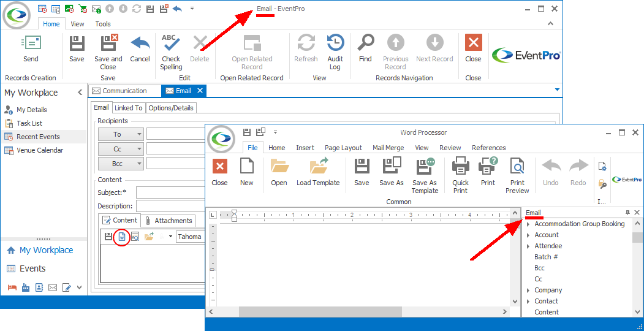Open the Page Layout tab in Word Processor
644x331 pixels.
[343, 148]
